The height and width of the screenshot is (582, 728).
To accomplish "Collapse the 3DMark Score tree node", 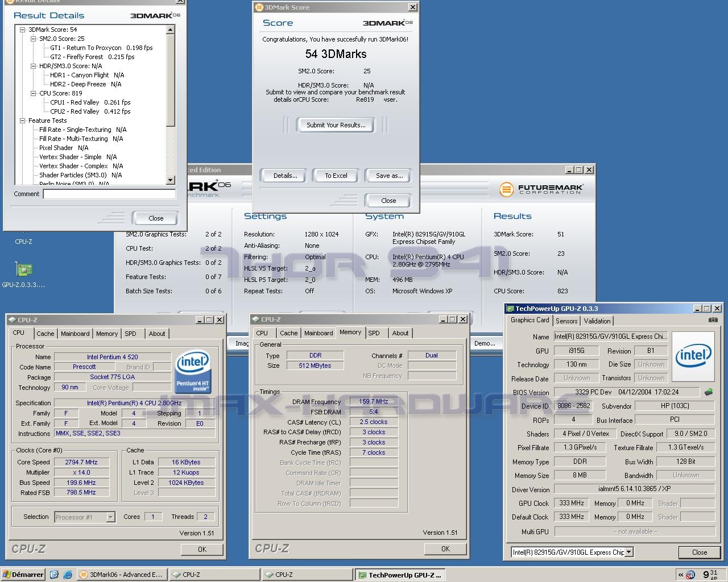I will tap(23, 30).
